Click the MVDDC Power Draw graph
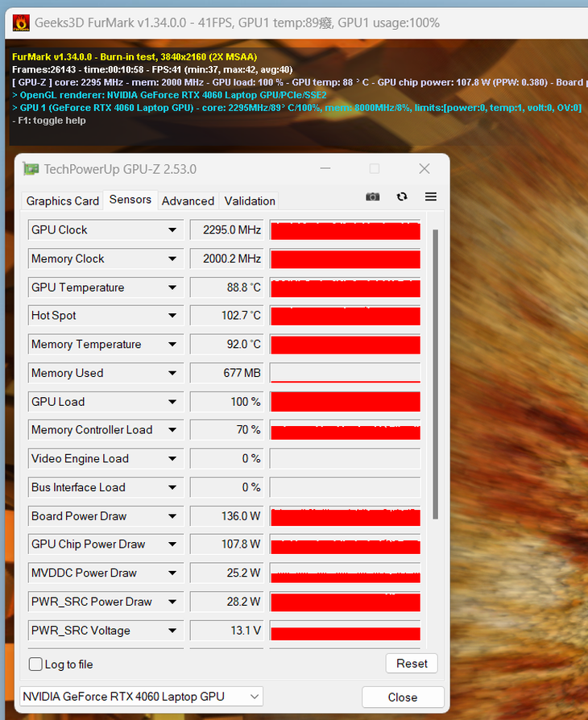Screen dimensions: 588x720 345,573
